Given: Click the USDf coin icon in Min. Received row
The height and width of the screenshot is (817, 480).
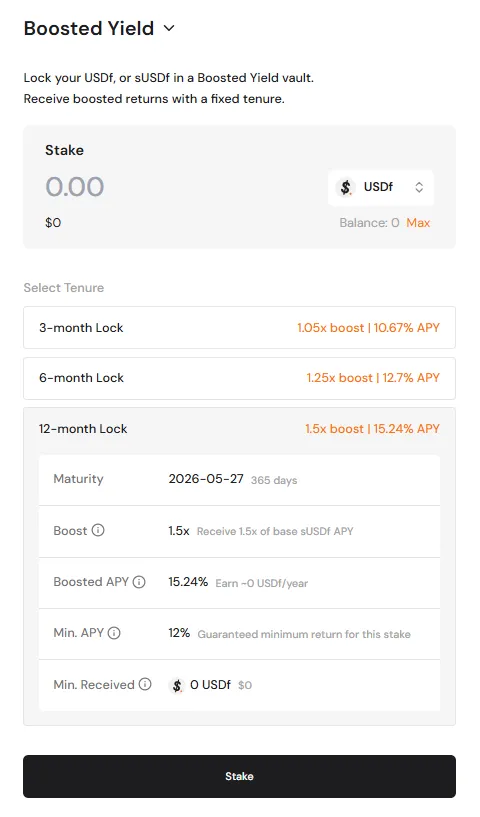Looking at the screenshot, I should pos(177,685).
